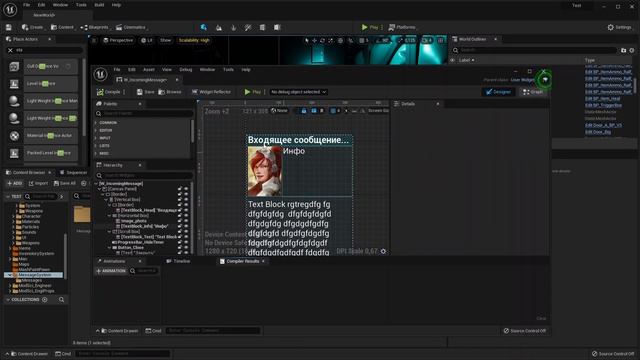Click the Scalability: High warning label

tap(194, 40)
